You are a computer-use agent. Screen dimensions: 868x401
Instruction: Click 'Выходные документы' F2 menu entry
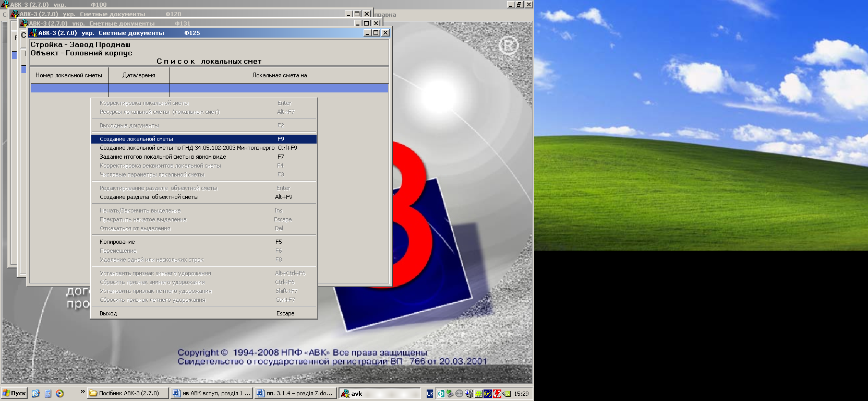[x=203, y=125]
